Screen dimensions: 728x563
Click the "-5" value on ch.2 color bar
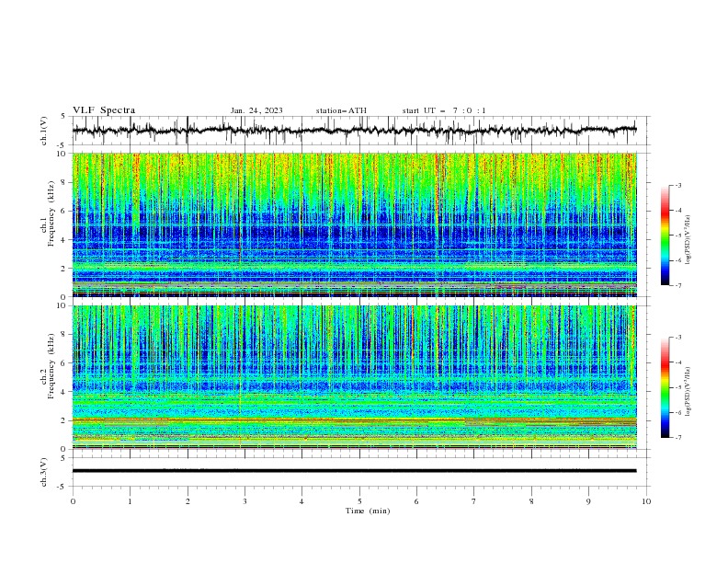tap(677, 387)
